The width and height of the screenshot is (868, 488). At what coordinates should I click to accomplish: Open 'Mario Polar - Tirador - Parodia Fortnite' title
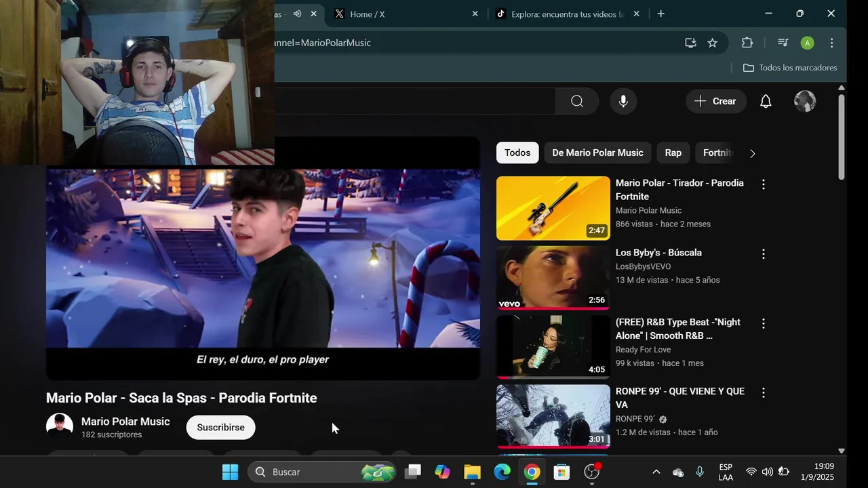point(679,190)
